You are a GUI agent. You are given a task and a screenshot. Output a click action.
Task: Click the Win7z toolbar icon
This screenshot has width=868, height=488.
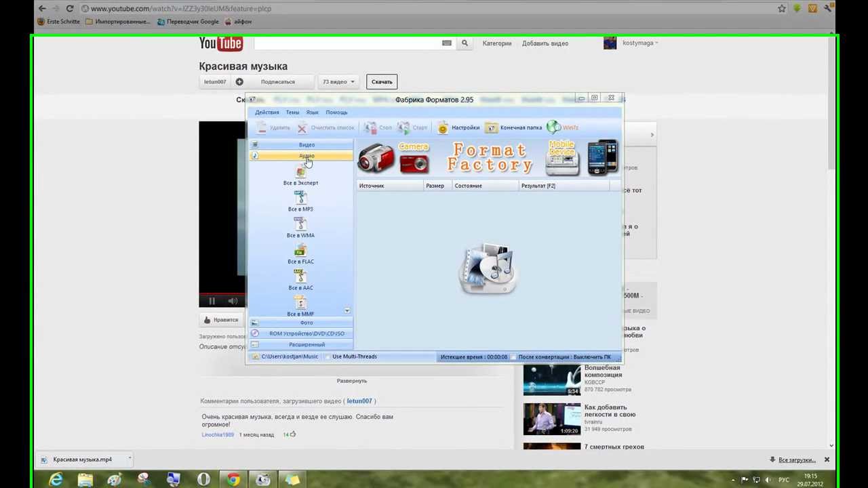coord(553,127)
